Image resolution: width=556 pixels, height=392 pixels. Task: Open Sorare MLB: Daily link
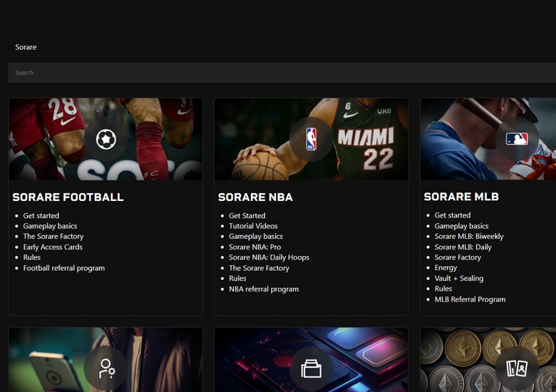pyautogui.click(x=463, y=247)
